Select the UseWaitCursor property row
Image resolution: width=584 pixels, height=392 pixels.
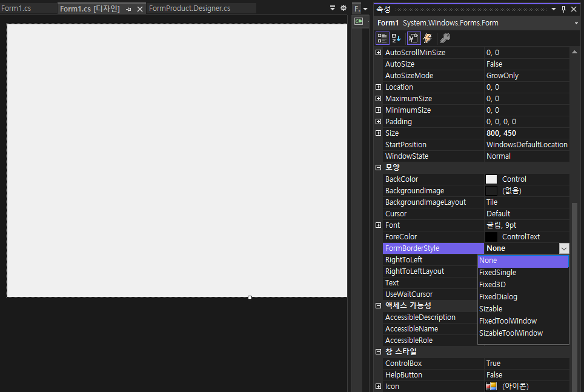click(431, 294)
